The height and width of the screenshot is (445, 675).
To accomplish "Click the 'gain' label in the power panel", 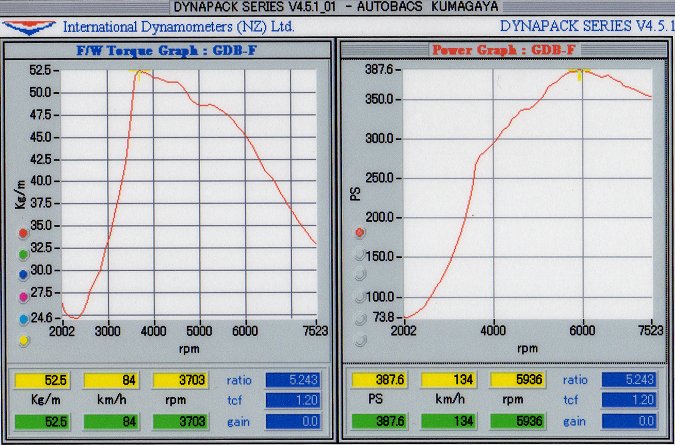I will (x=575, y=423).
